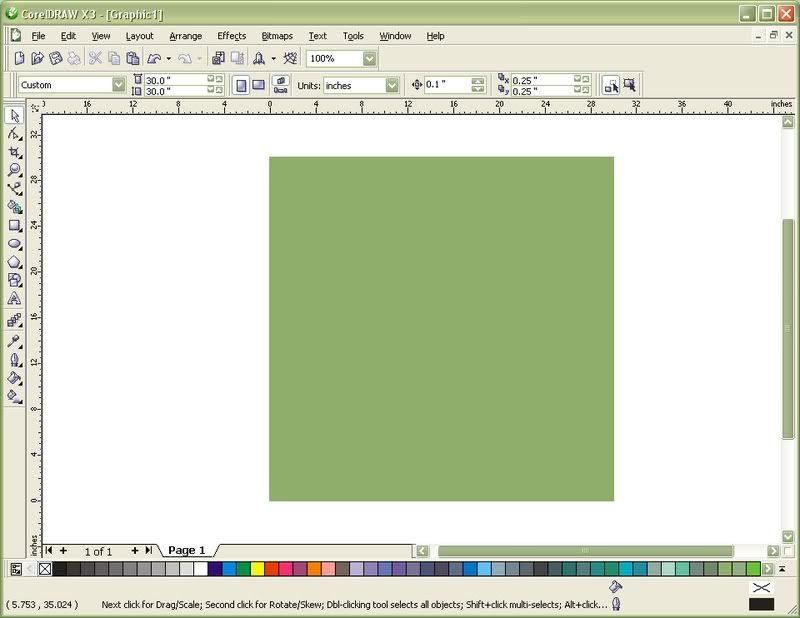Toggle Landscape page orientation

coord(258,85)
